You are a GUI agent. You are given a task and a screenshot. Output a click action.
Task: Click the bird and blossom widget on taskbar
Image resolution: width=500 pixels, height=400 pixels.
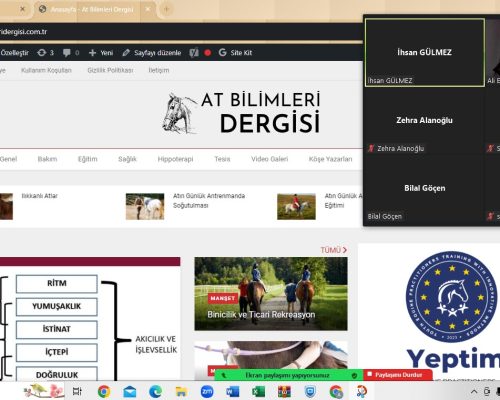pyautogui.click(x=43, y=391)
